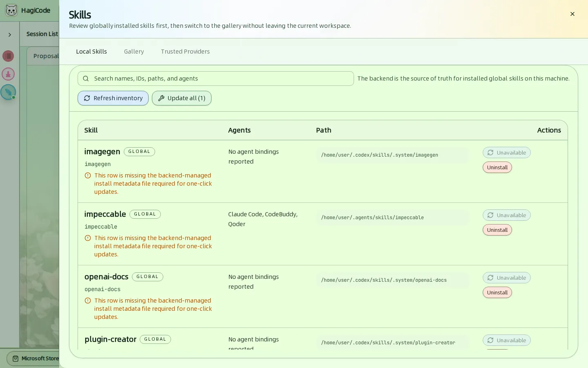Uninstall the imagegen skill
The height and width of the screenshot is (368, 588).
[x=497, y=167]
